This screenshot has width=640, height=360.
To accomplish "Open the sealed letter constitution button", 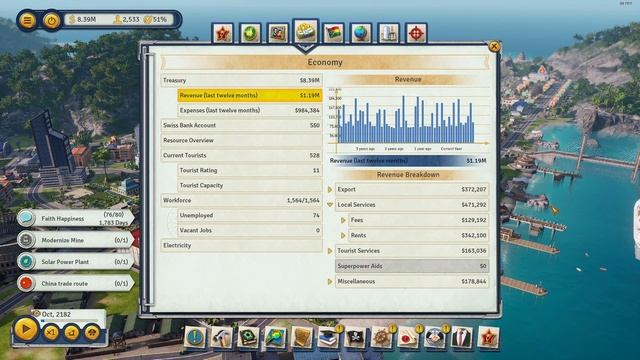I will pos(408,338).
